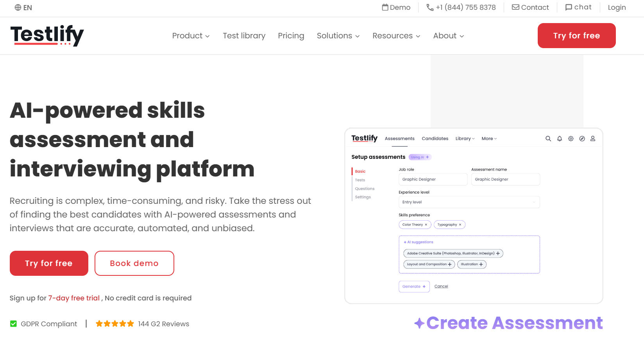This screenshot has width=644, height=338.
Task: Click the Demo calendar link
Action: pos(396,7)
